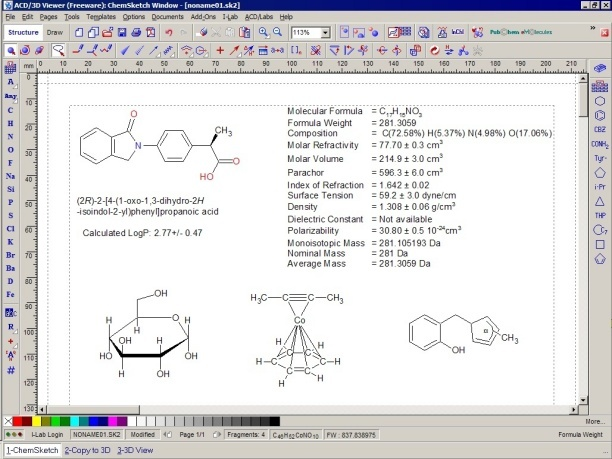Switch to Draw mode
The image size is (612, 459).
(x=55, y=33)
